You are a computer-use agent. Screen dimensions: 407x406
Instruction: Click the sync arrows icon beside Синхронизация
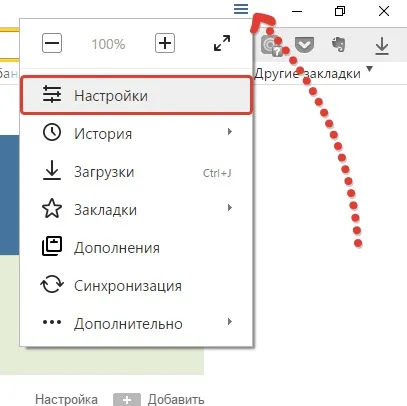[x=52, y=284]
